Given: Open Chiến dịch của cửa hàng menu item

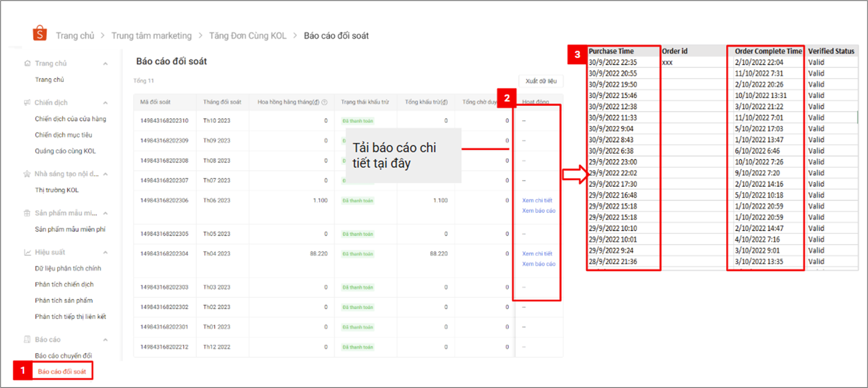Looking at the screenshot, I should pos(70,119).
